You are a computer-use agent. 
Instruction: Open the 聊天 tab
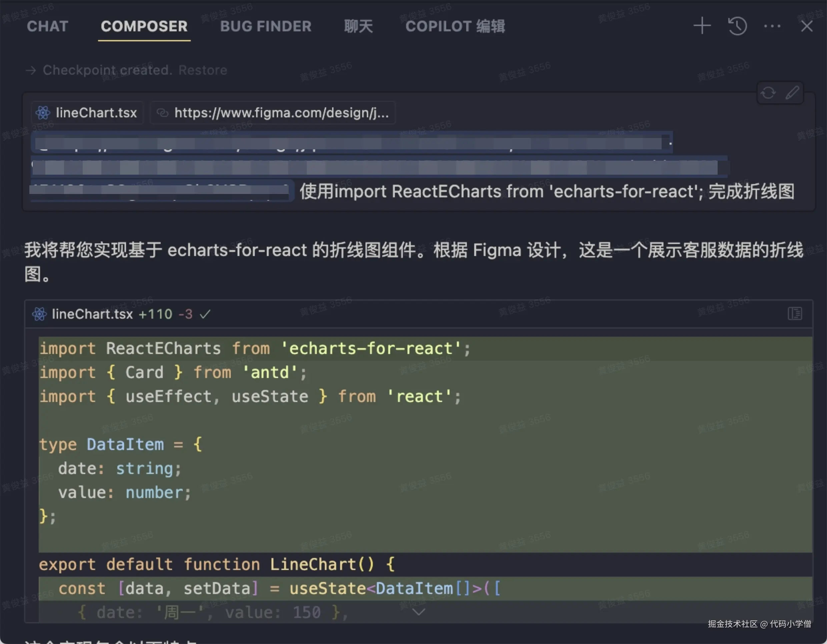pyautogui.click(x=358, y=26)
